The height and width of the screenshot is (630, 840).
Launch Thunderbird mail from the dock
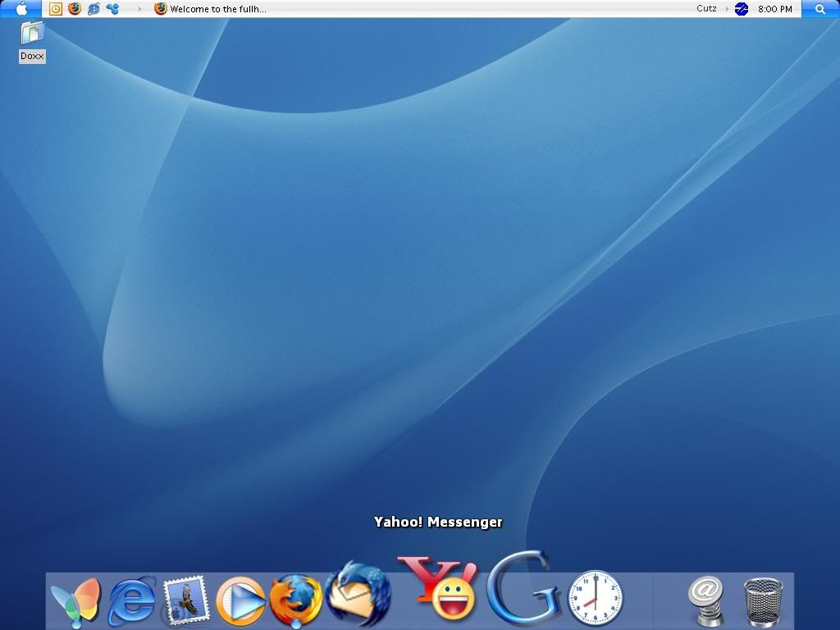click(357, 594)
